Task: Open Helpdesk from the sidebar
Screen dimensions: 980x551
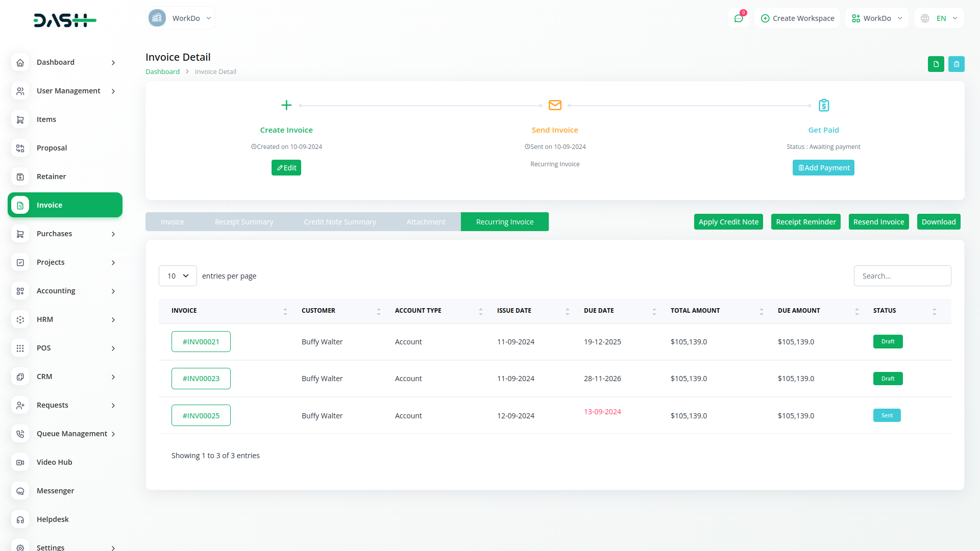Action: tap(53, 519)
